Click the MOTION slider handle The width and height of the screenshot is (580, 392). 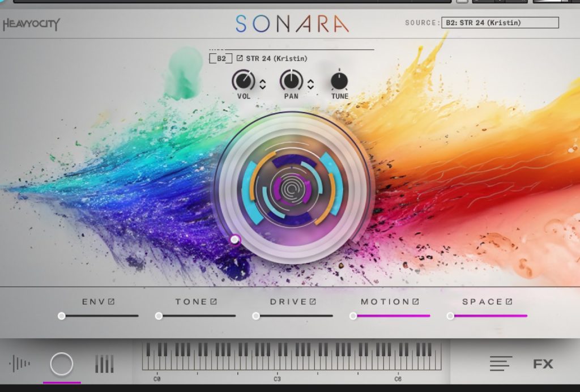coord(353,316)
